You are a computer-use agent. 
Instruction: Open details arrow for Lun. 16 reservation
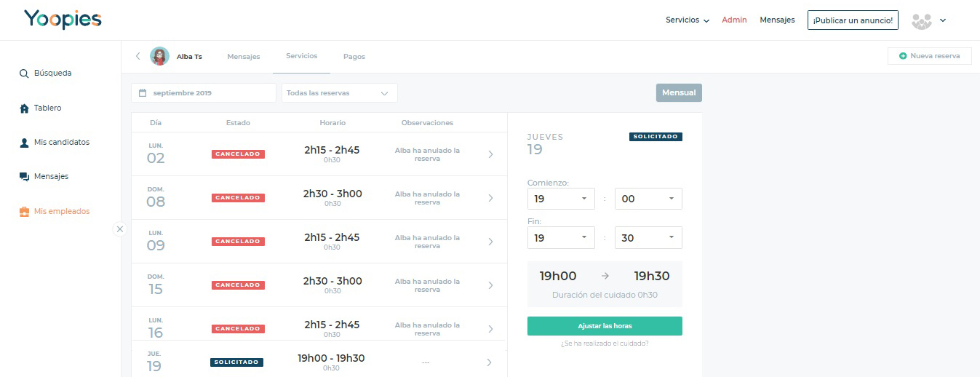tap(490, 329)
